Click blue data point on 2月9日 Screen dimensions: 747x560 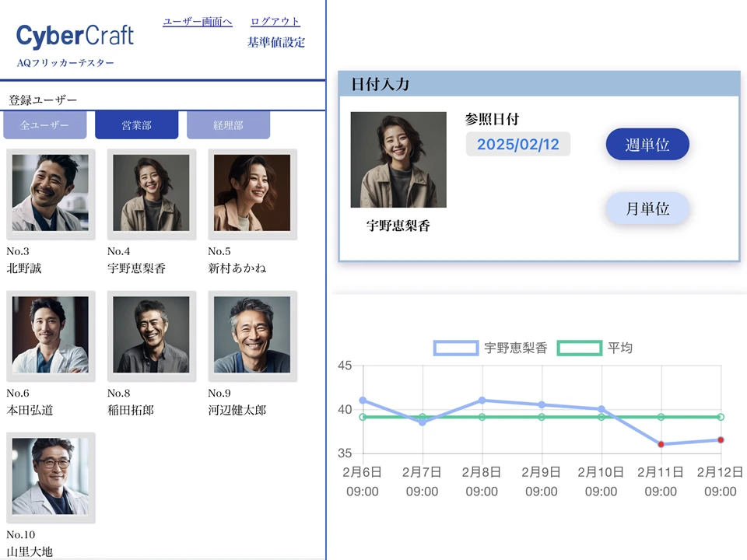pyautogui.click(x=542, y=404)
